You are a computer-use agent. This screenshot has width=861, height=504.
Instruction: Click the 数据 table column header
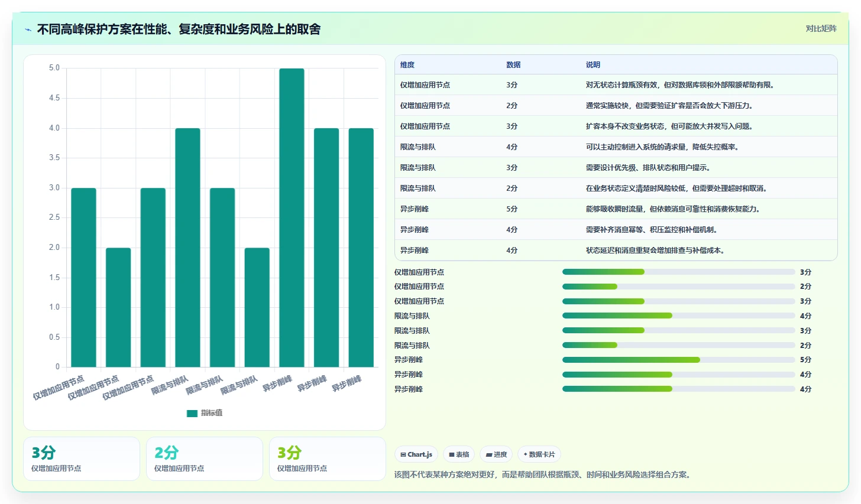coord(513,65)
